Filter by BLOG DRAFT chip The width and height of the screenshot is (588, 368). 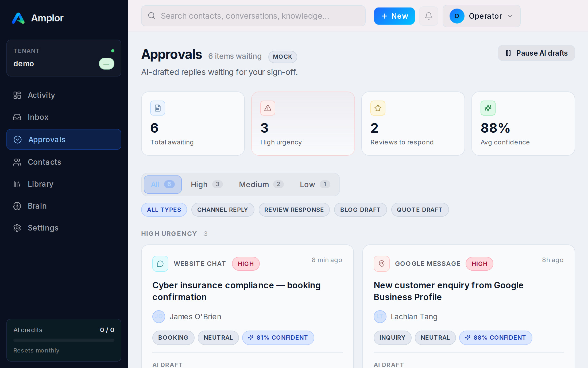[x=360, y=210]
